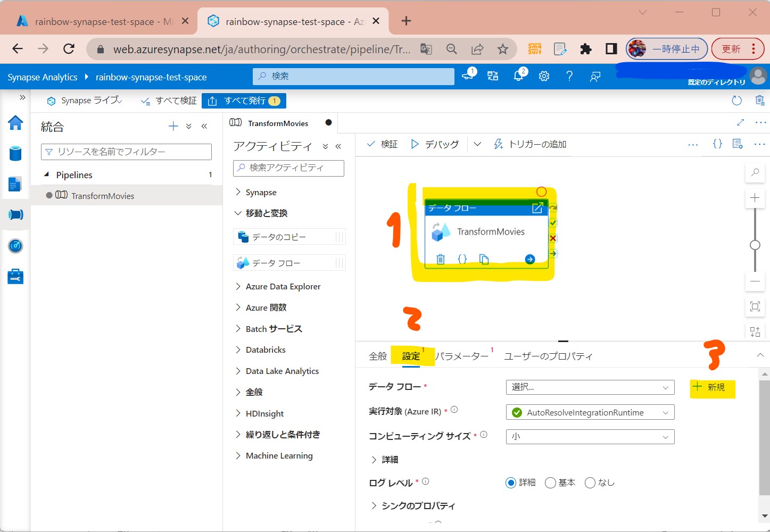
Task: Click the すべて検証 validate all button
Action: pyautogui.click(x=169, y=101)
